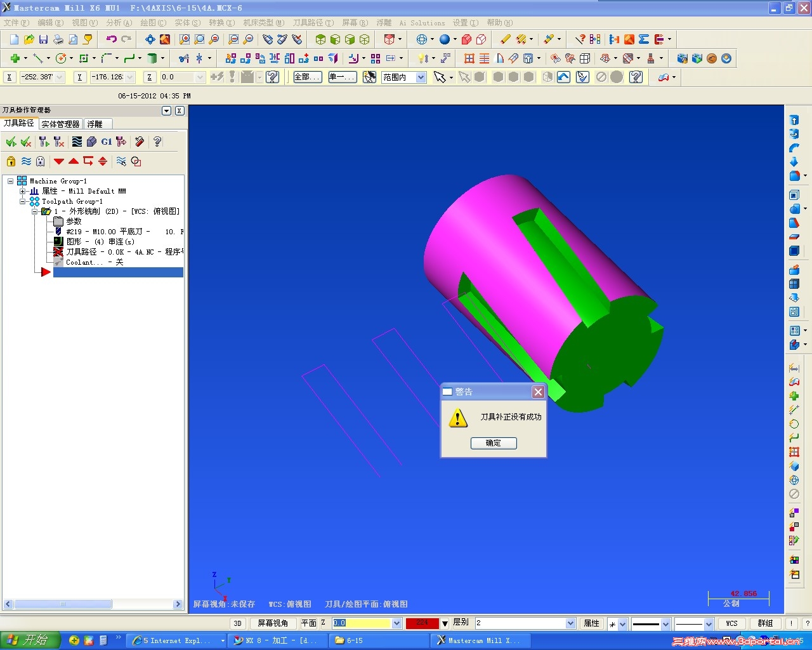Click the backplot selected operations icon

coord(77,142)
